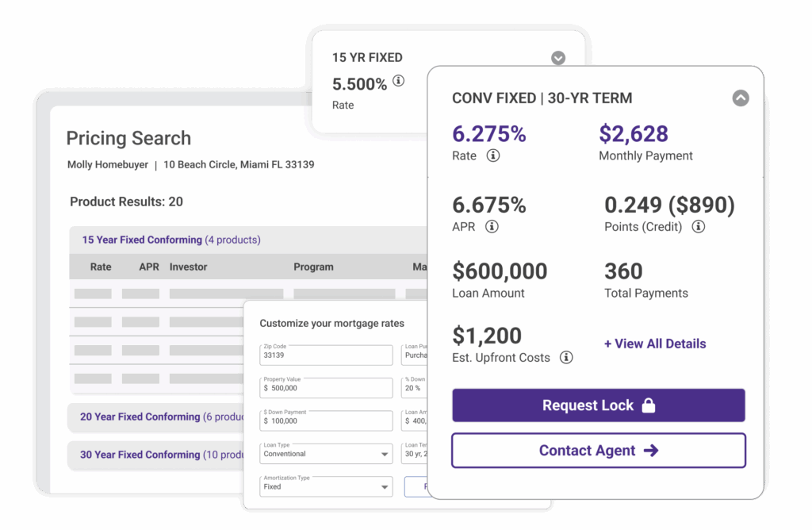Sort by the Investor column header
This screenshot has width=812, height=530.
pyautogui.click(x=189, y=267)
